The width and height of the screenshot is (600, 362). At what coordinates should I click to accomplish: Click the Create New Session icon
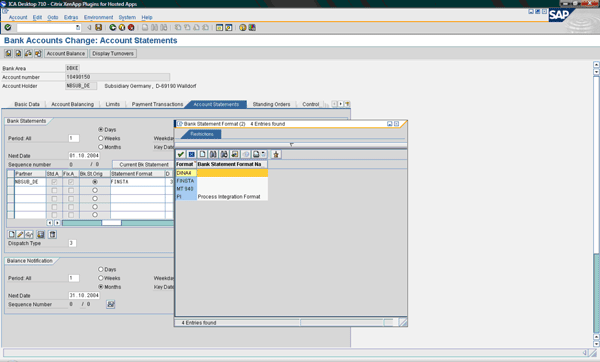click(219, 28)
